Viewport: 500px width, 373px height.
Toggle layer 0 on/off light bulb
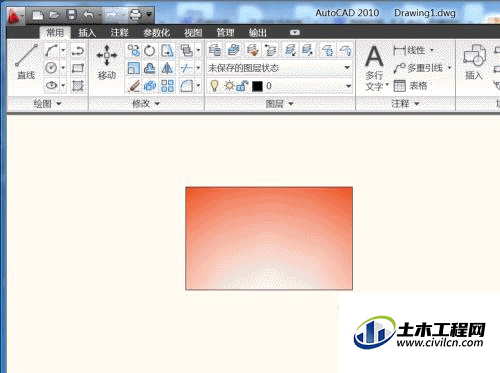pyautogui.click(x=214, y=86)
